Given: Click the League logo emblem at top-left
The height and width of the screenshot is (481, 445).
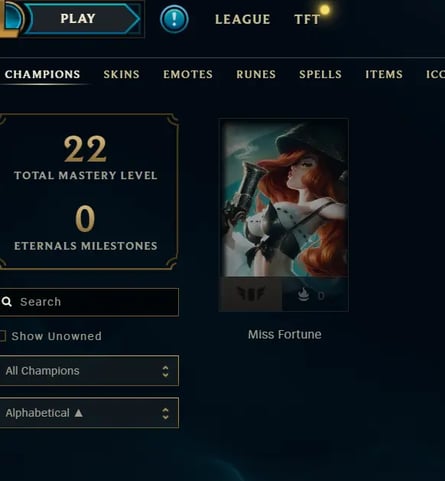Looking at the screenshot, I should [x=10, y=18].
